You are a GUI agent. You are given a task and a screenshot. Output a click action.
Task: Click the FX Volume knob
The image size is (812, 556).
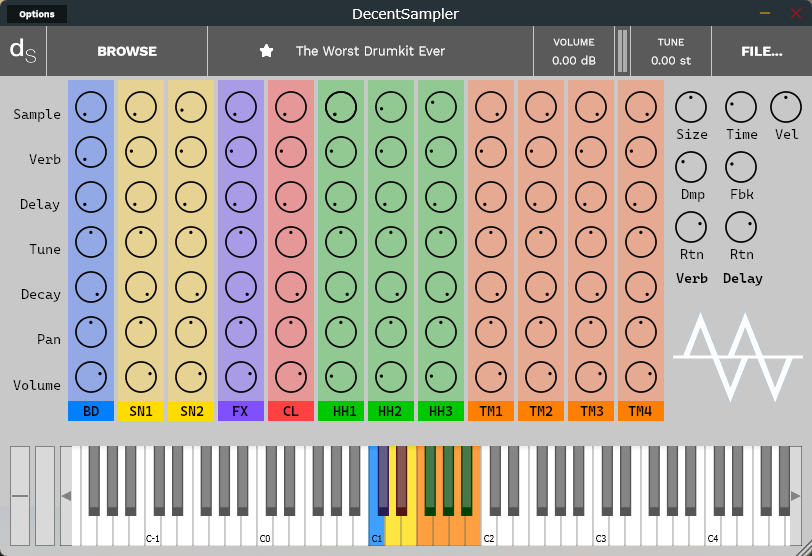tap(241, 377)
